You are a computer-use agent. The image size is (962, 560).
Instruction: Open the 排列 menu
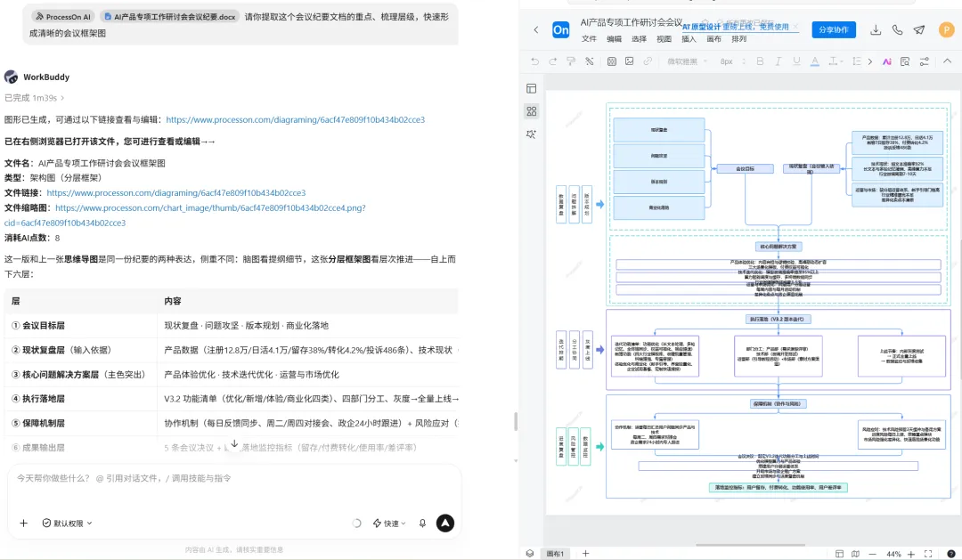tap(739, 38)
